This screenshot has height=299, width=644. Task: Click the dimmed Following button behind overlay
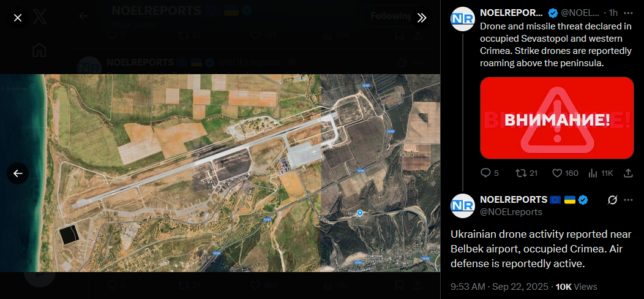click(391, 16)
